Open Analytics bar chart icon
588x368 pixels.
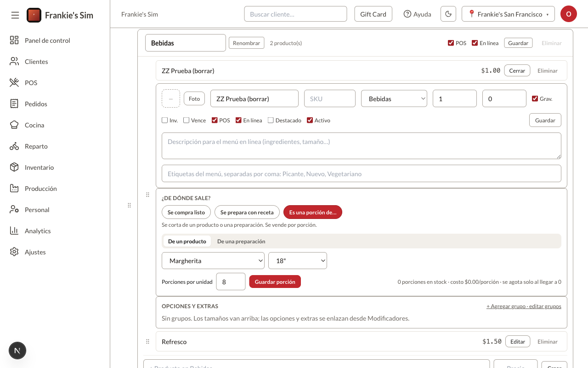pos(14,231)
